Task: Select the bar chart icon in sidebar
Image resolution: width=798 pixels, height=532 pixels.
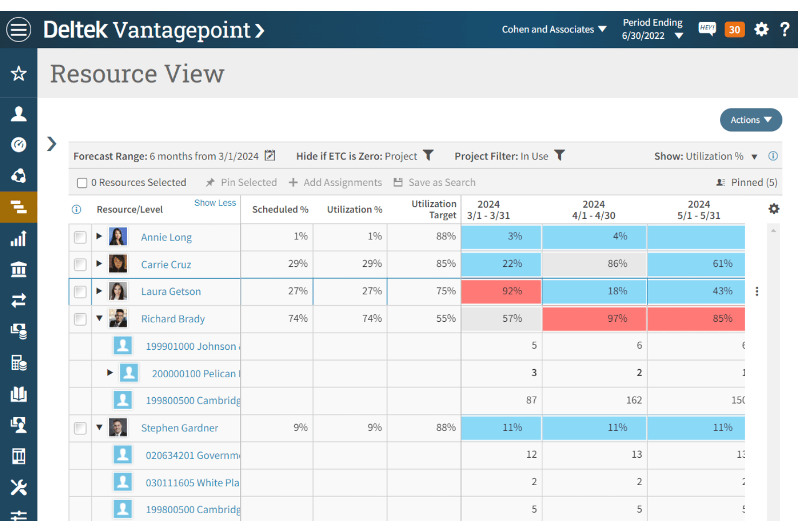Action: point(19,238)
